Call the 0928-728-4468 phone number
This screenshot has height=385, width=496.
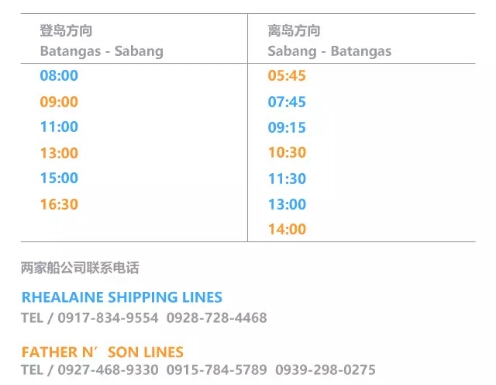217,318
